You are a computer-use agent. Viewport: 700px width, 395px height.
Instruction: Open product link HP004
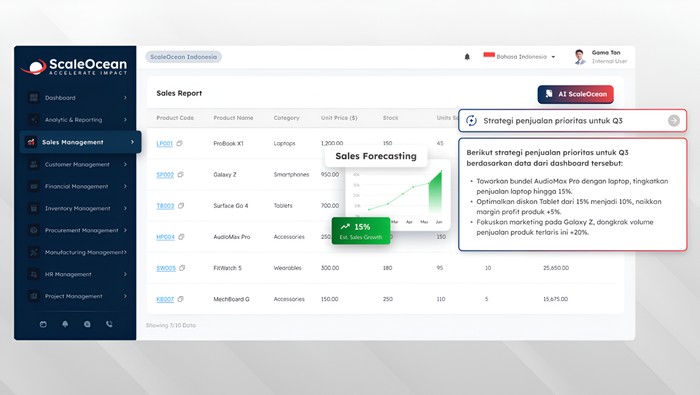(x=165, y=237)
